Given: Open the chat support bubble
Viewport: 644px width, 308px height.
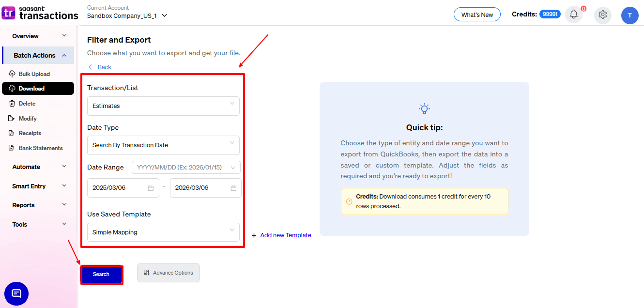Looking at the screenshot, I should [x=16, y=293].
